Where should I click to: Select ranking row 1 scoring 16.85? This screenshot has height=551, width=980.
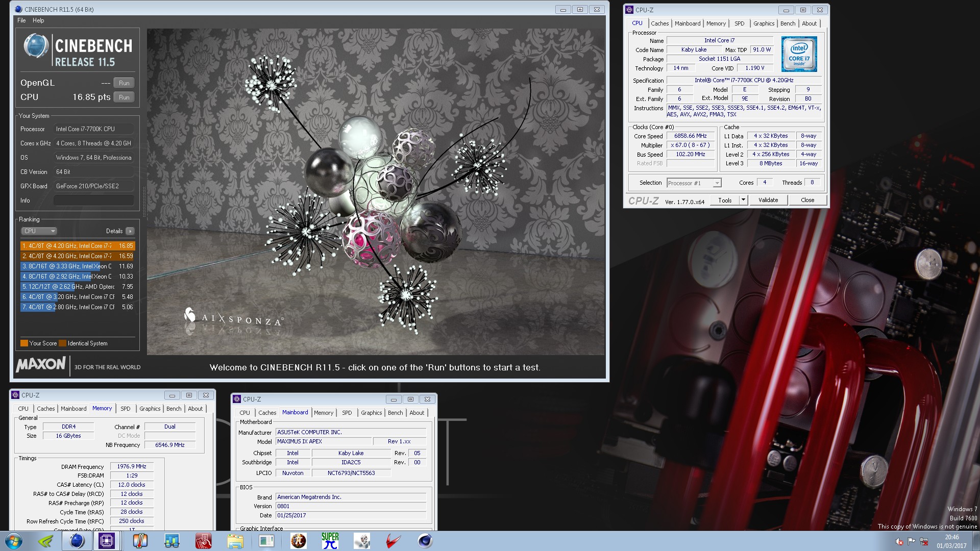[78, 246]
